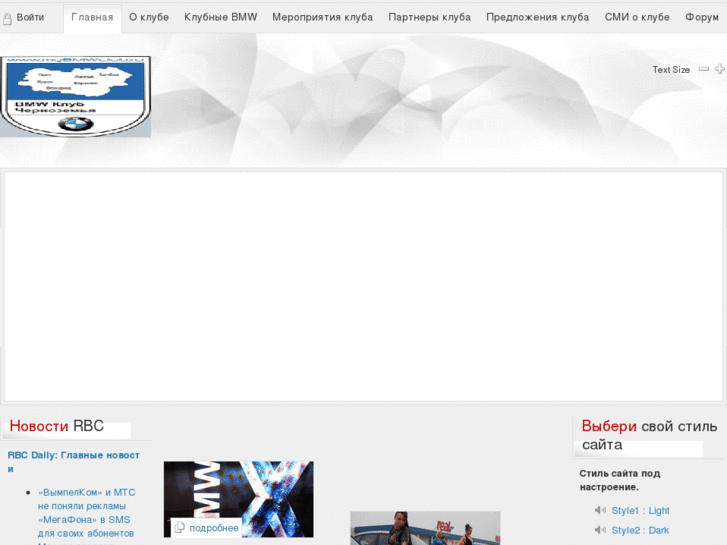Open the Клубные BMW menu item

click(221, 17)
